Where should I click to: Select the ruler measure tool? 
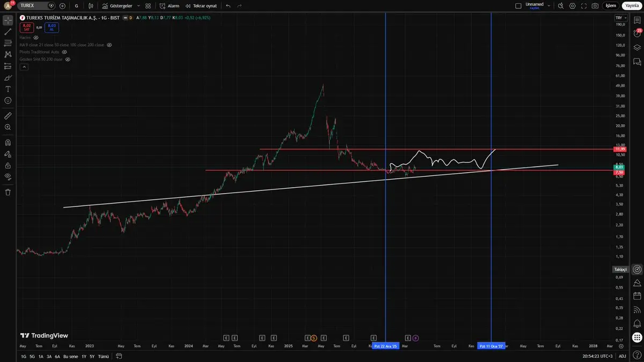coord(8,115)
